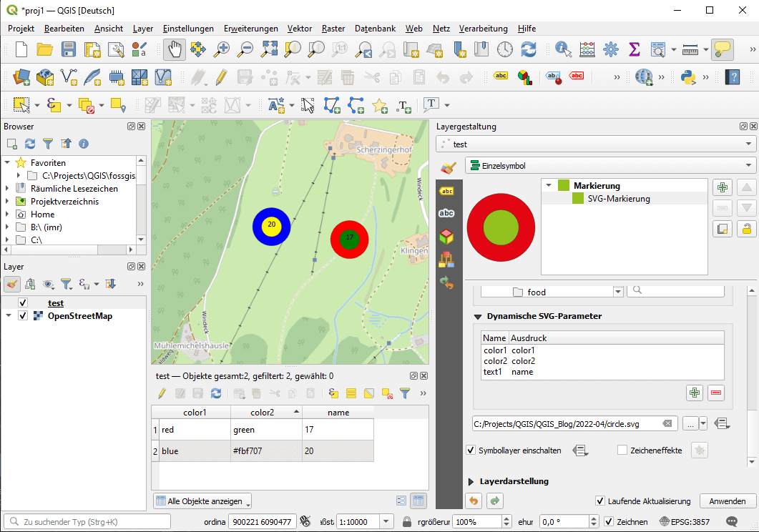Click the EPSG:3857 projection button
Screen dimensions: 759x532
tap(685, 522)
